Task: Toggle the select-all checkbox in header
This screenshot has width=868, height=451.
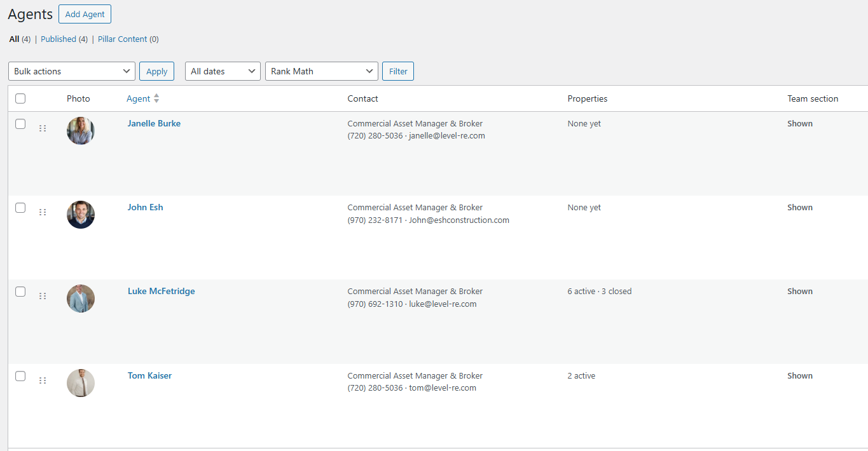Action: point(20,98)
